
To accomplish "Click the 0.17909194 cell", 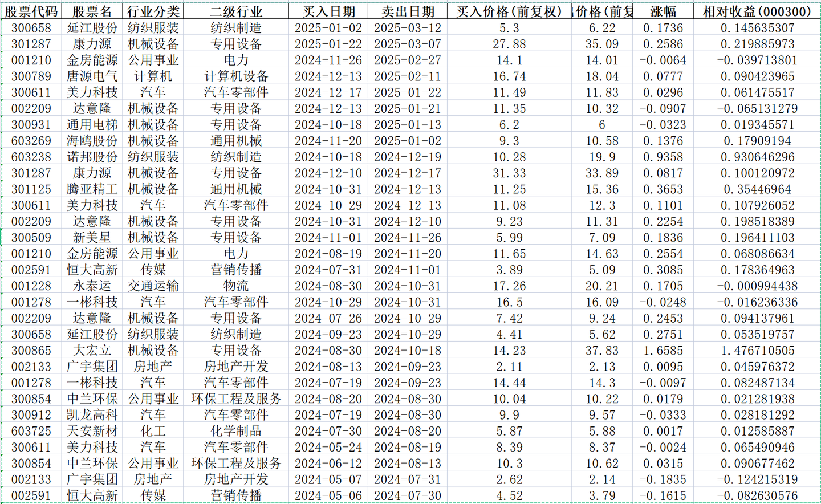I will 757,141.
